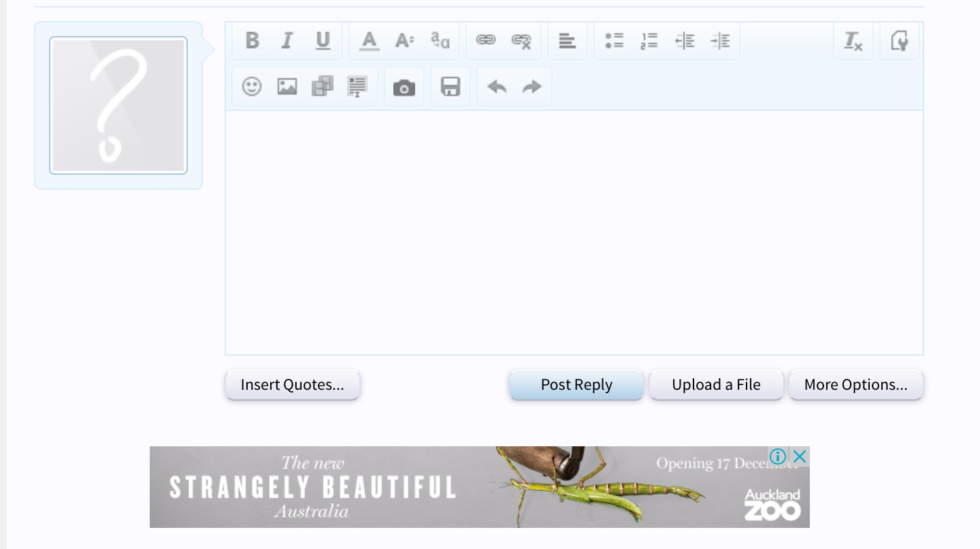
Task: Open the smilies picker
Action: [252, 86]
